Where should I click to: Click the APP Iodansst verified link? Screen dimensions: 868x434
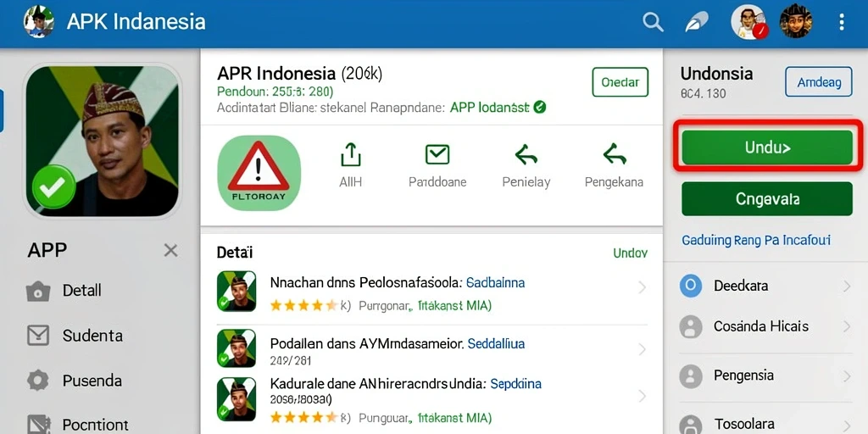(490, 108)
